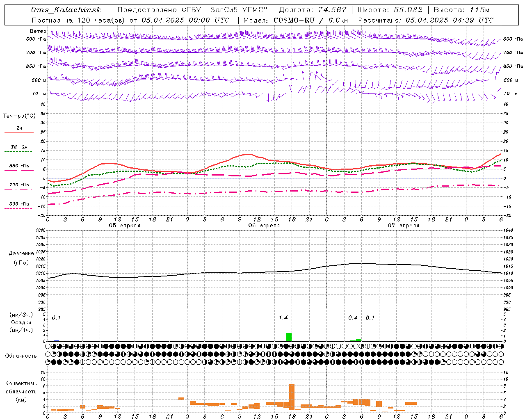Screen dimensions: 525x420
Task: Click the (гПа) unit label under Давление
Action: tap(21, 263)
